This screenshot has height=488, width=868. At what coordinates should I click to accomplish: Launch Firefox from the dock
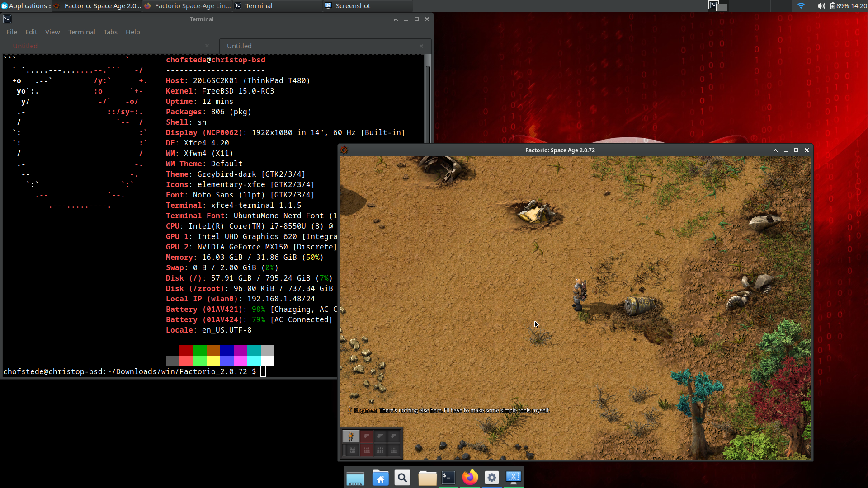(x=470, y=477)
